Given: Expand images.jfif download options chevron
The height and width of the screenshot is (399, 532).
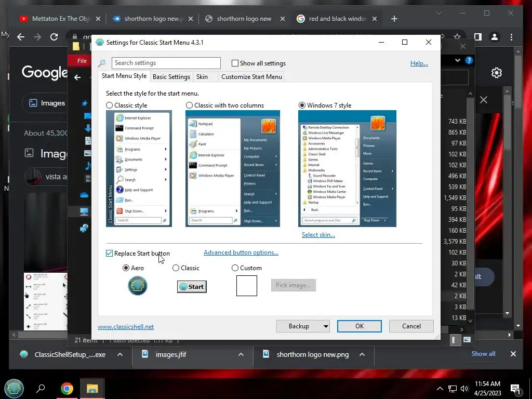Looking at the screenshot, I should (241, 354).
